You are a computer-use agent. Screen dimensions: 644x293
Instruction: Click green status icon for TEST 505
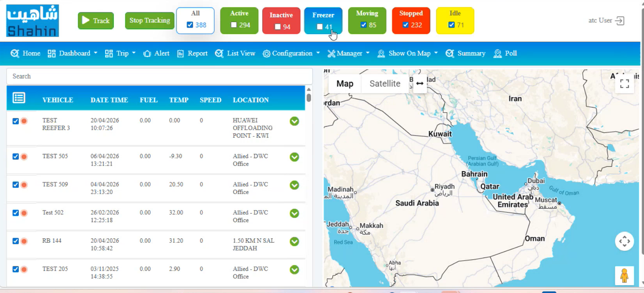click(295, 157)
